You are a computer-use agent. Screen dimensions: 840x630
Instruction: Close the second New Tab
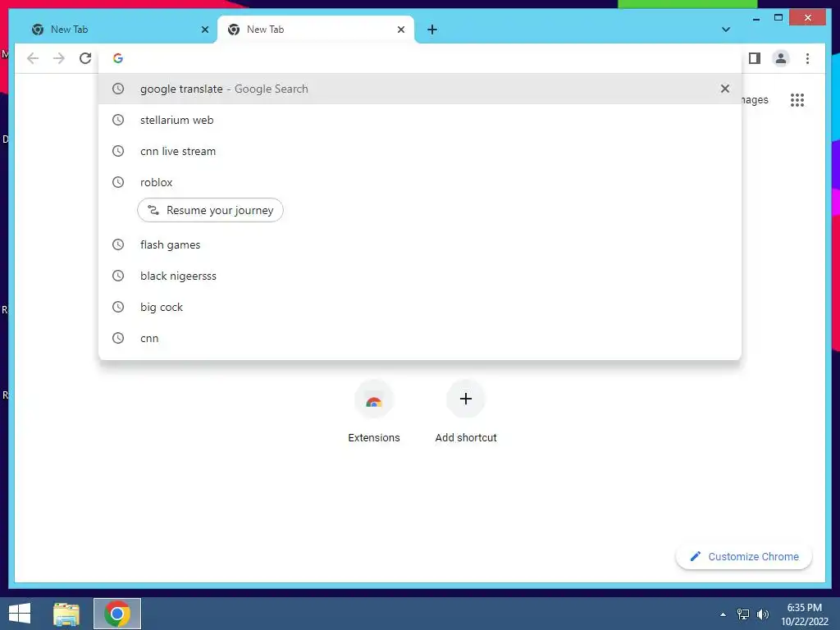tap(400, 30)
